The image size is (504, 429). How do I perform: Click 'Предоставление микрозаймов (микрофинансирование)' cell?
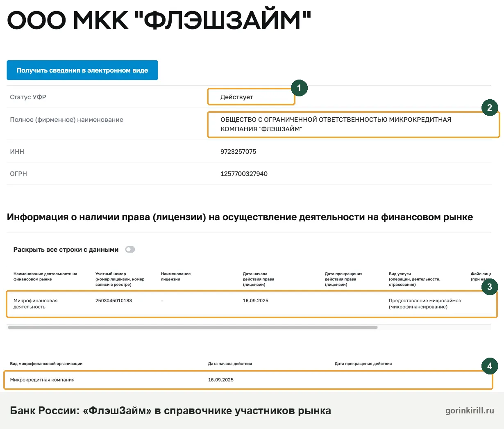pyautogui.click(x=425, y=303)
